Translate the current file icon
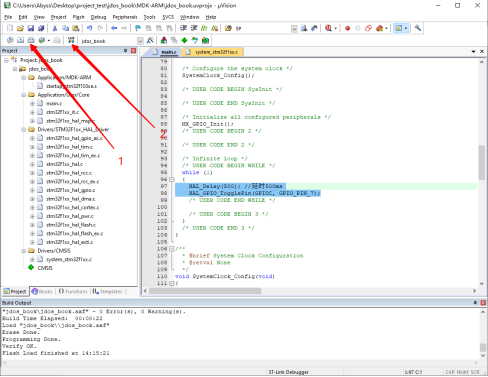This screenshot has width=488, height=377. coord(10,40)
